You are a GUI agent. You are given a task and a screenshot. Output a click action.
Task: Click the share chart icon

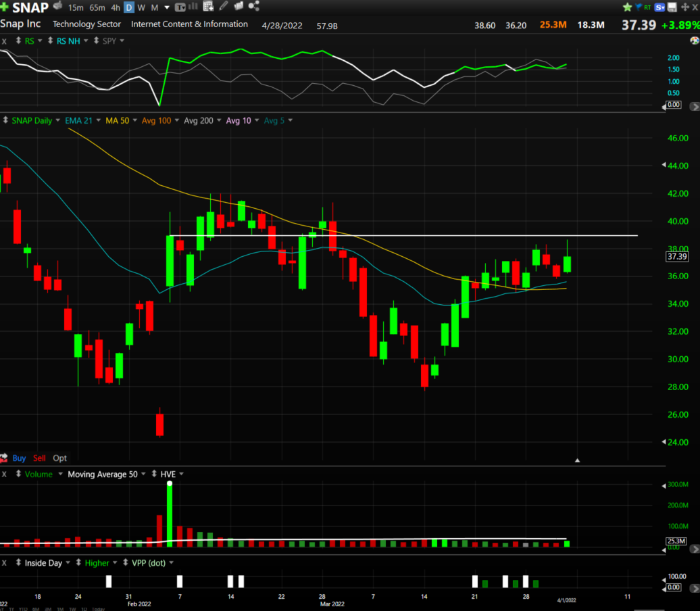pos(254,6)
